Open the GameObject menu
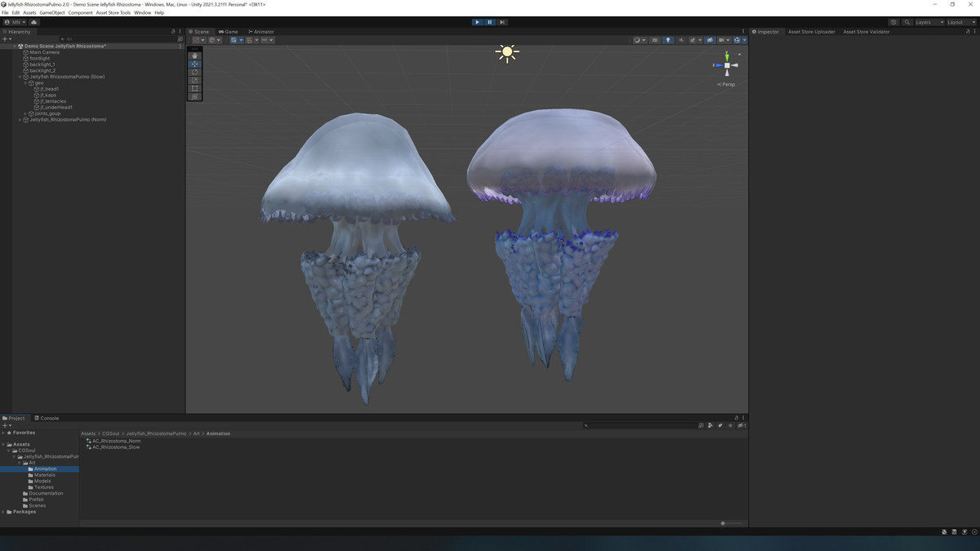 51,13
